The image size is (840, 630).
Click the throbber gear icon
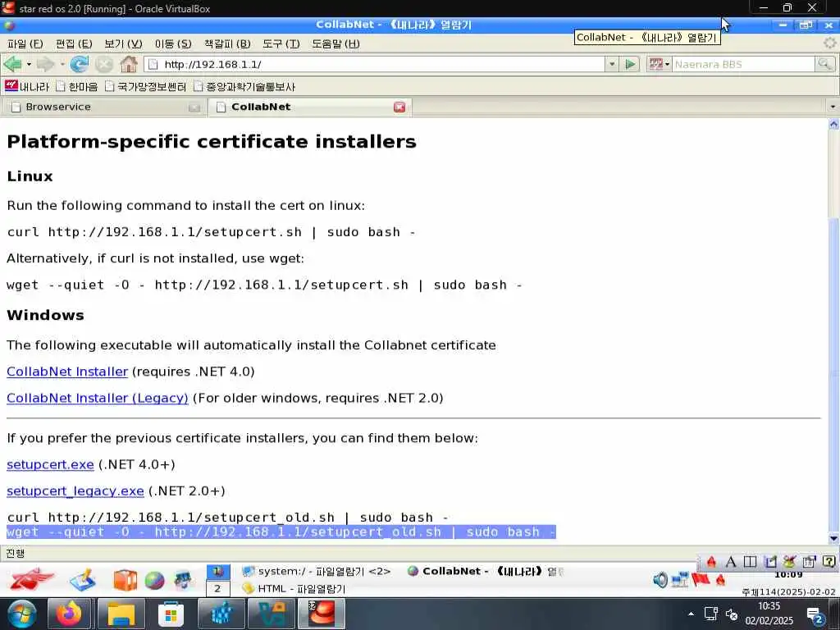[x=830, y=43]
